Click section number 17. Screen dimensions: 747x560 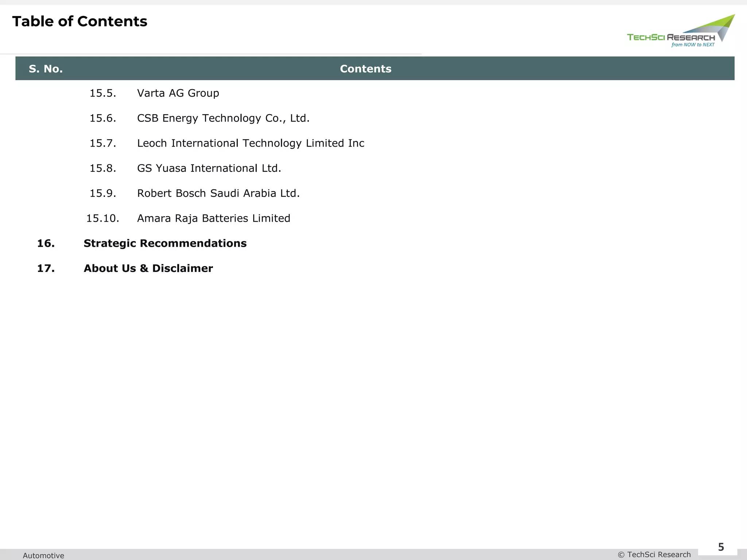[46, 268]
